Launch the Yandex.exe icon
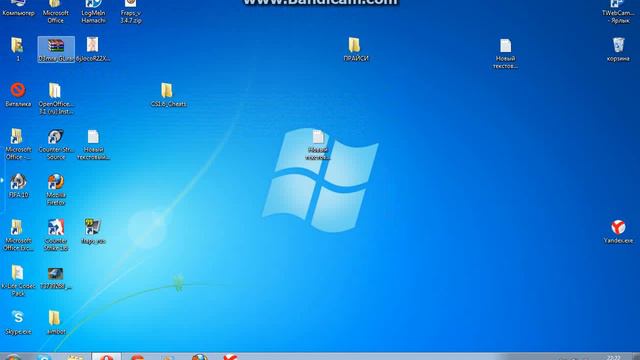 click(x=618, y=231)
